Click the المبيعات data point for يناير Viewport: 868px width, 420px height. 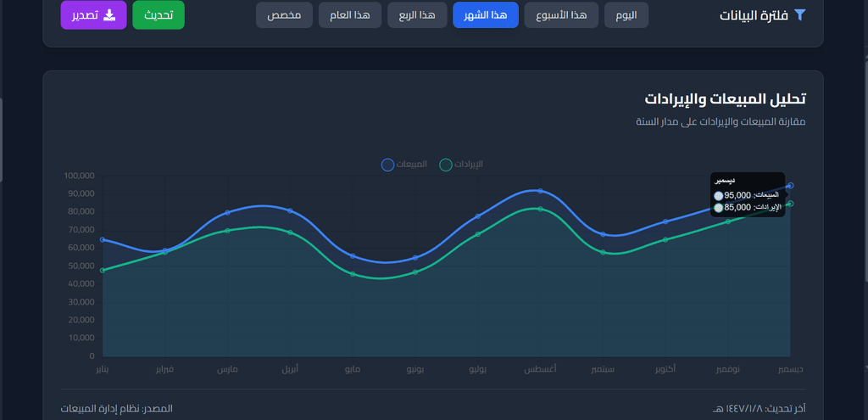click(x=103, y=239)
